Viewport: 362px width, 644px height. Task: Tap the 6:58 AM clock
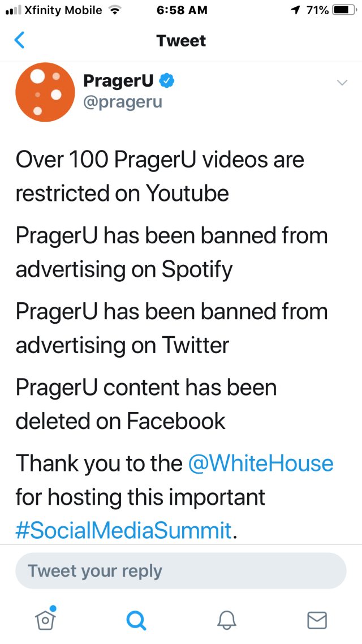tap(181, 10)
